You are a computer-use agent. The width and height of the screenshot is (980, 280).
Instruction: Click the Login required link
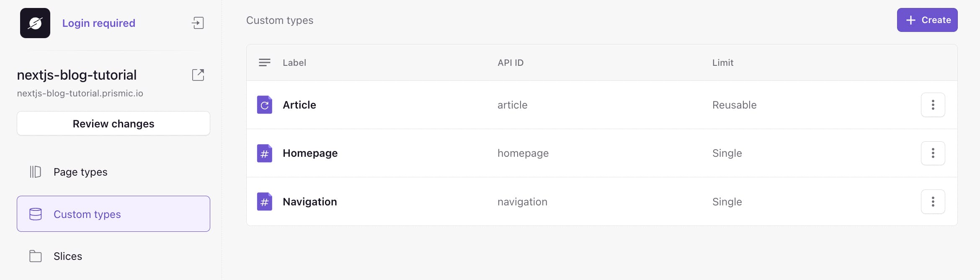99,23
